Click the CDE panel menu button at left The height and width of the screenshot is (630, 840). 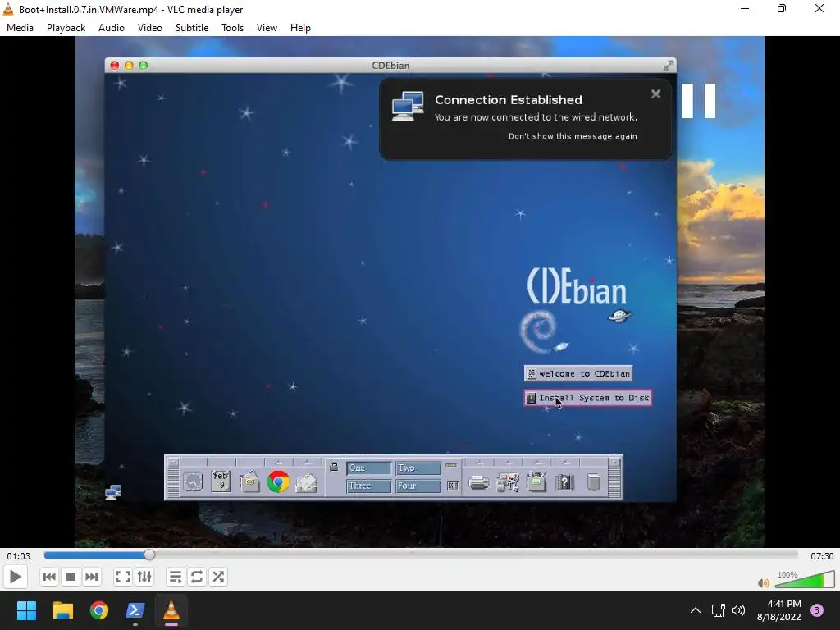coord(173,462)
